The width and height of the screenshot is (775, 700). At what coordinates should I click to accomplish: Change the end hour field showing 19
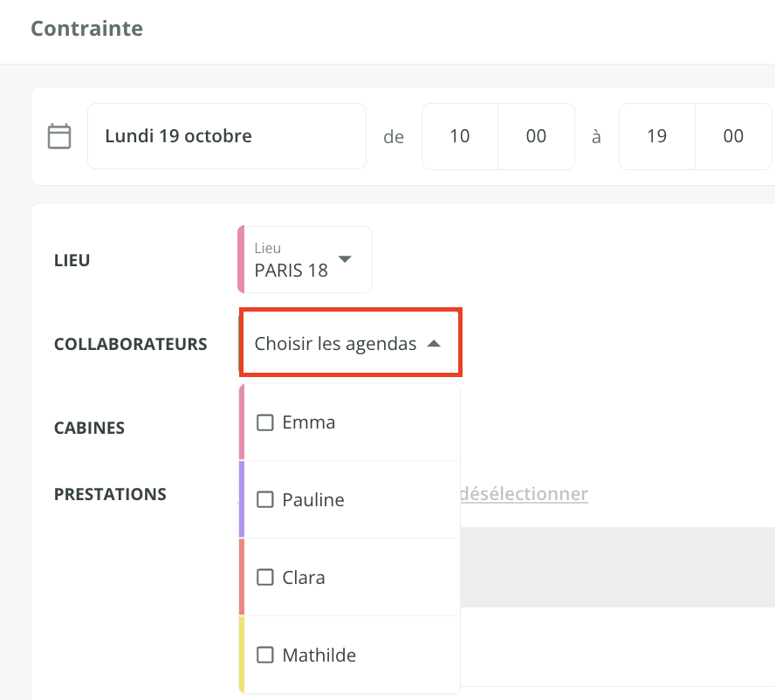tap(657, 136)
